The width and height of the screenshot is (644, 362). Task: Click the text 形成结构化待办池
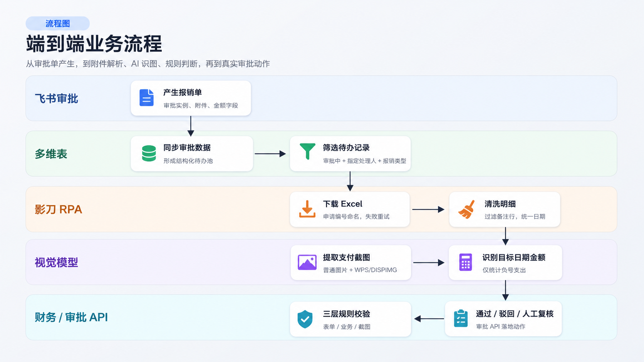(x=188, y=161)
